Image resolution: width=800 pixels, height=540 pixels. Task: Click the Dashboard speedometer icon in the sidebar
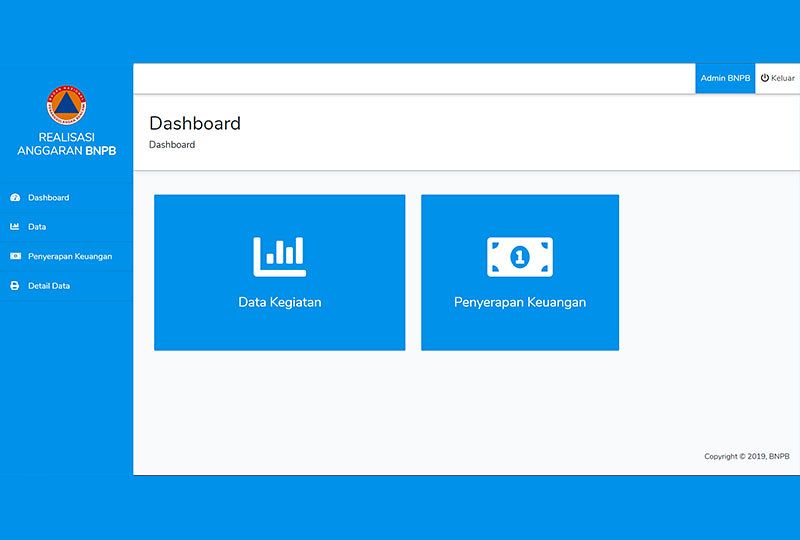click(15, 198)
